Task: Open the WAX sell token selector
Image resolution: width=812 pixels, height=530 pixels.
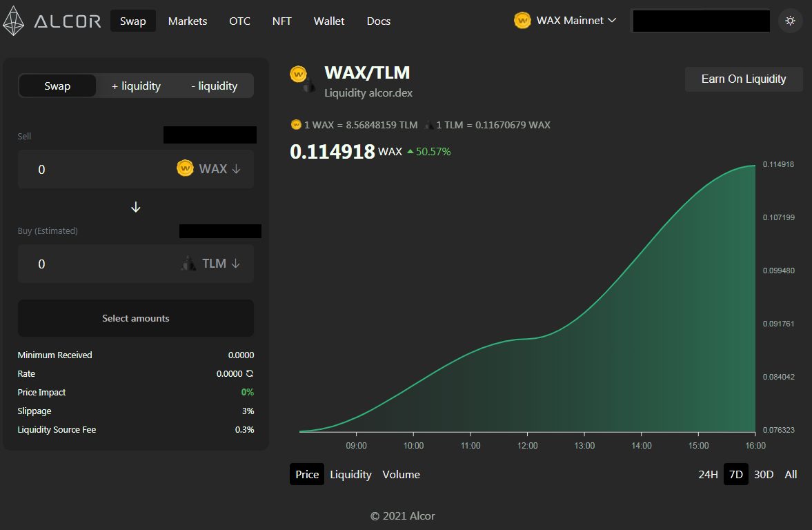Action: pyautogui.click(x=209, y=169)
